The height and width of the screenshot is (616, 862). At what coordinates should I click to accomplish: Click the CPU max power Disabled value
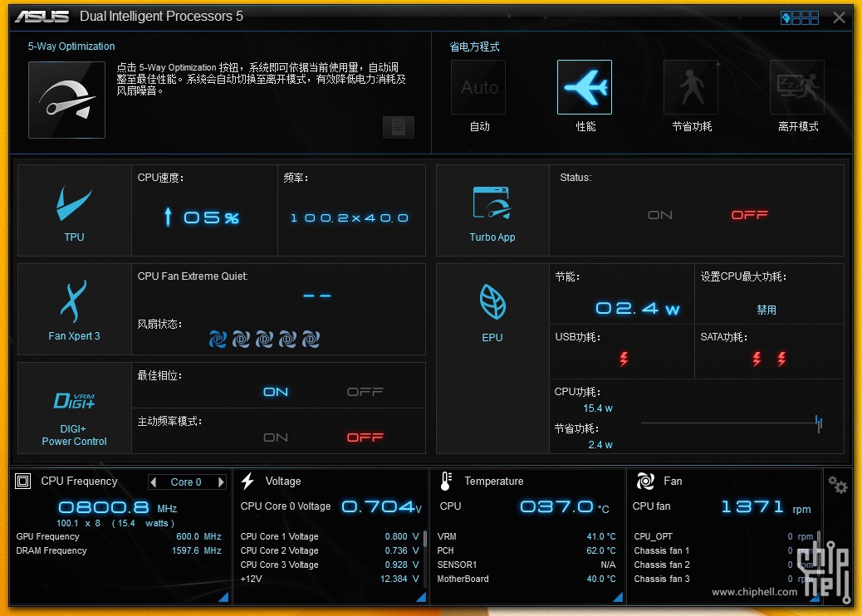click(x=766, y=310)
